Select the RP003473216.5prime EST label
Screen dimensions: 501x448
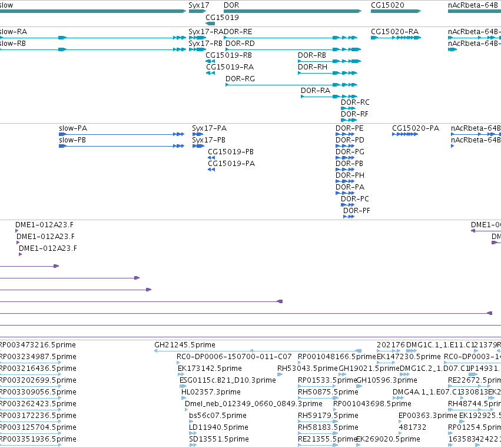coord(38,345)
